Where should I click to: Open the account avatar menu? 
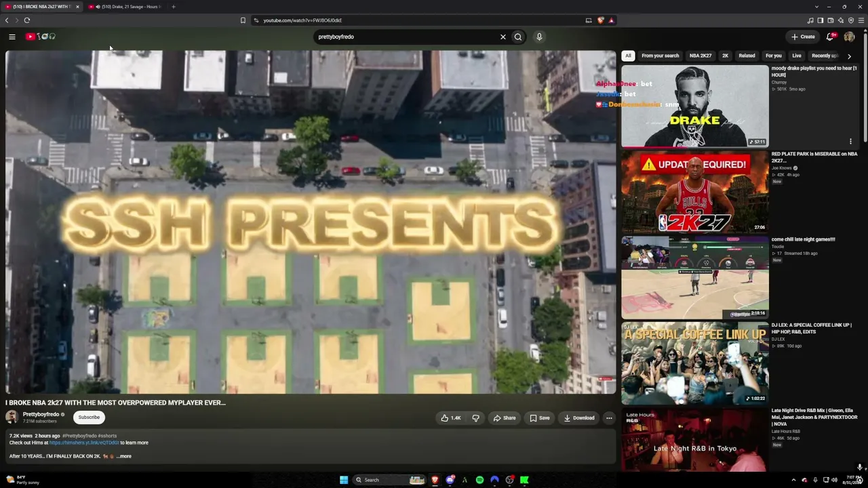tap(849, 37)
